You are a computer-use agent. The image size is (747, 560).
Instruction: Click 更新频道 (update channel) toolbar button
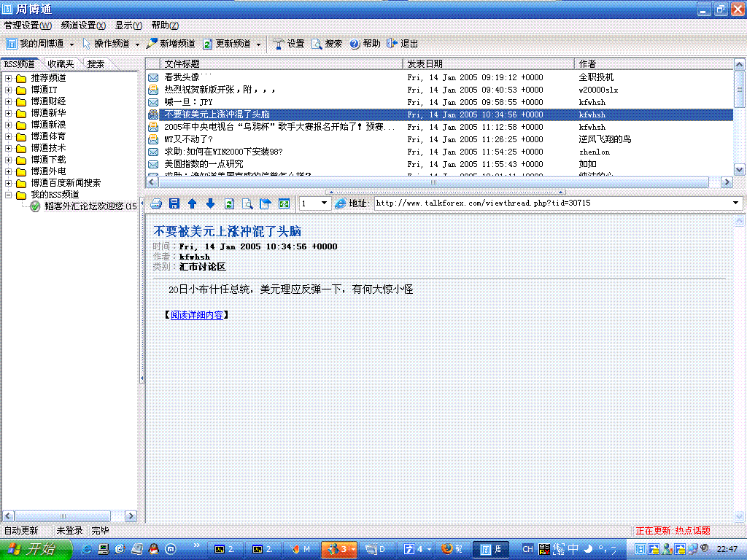(227, 43)
